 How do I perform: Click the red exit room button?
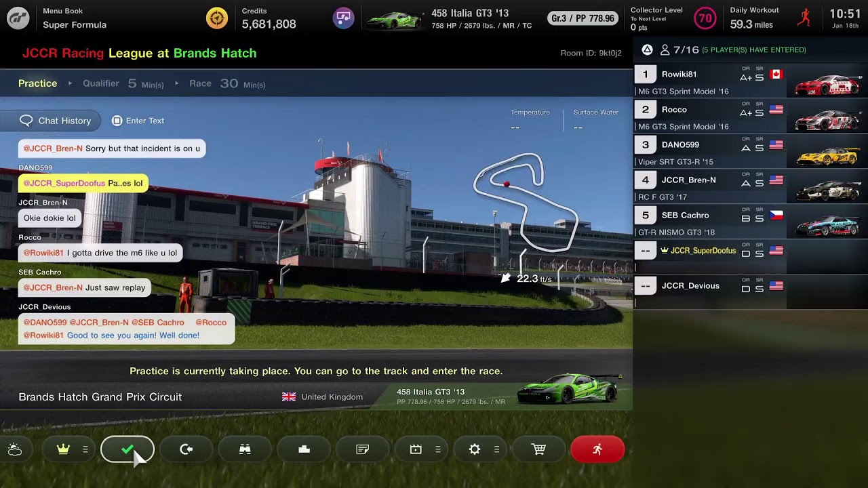tap(597, 449)
